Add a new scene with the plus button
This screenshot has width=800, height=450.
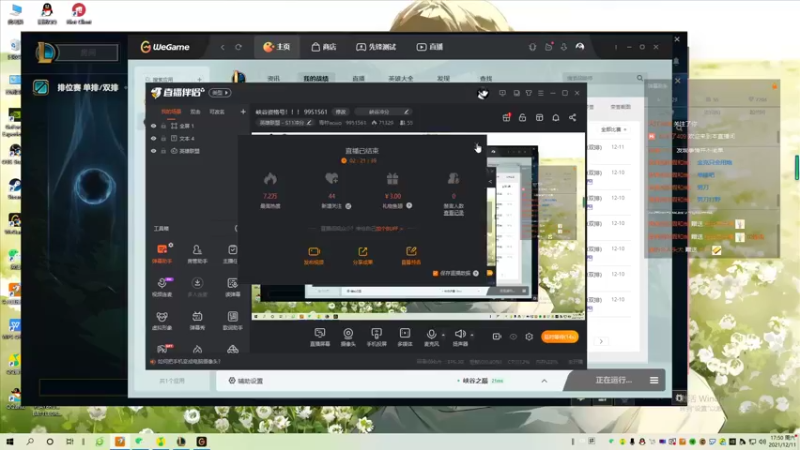click(243, 111)
